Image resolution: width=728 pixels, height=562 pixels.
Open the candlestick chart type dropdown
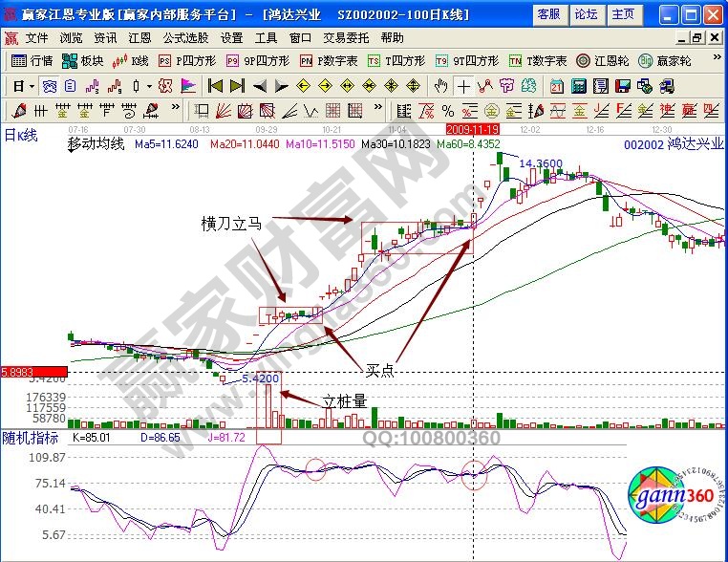(149, 85)
